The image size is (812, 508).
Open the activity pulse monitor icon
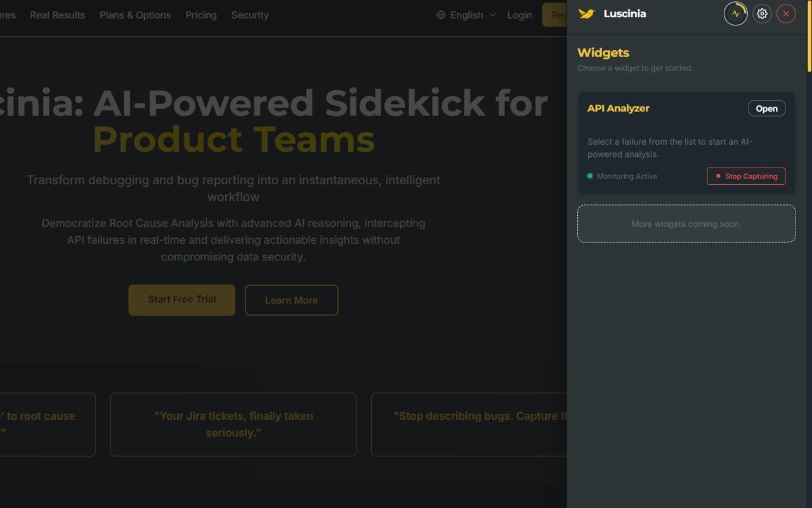(736, 13)
